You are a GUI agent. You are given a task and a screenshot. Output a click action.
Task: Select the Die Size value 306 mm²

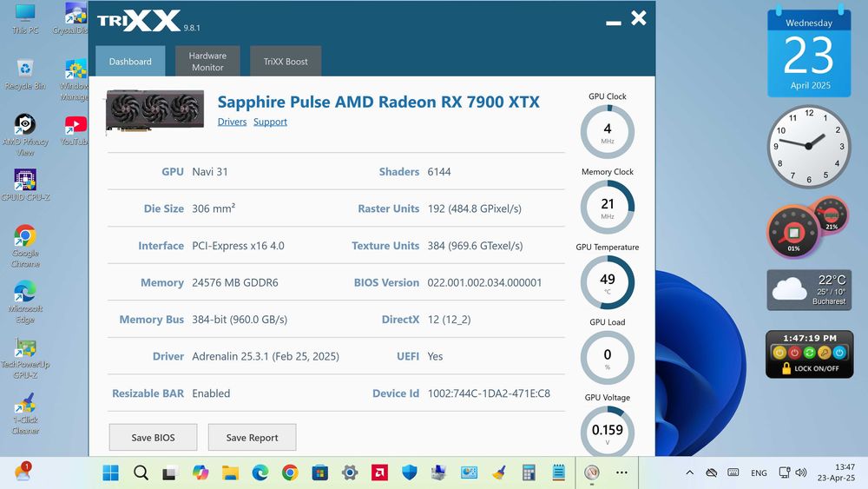click(x=214, y=208)
